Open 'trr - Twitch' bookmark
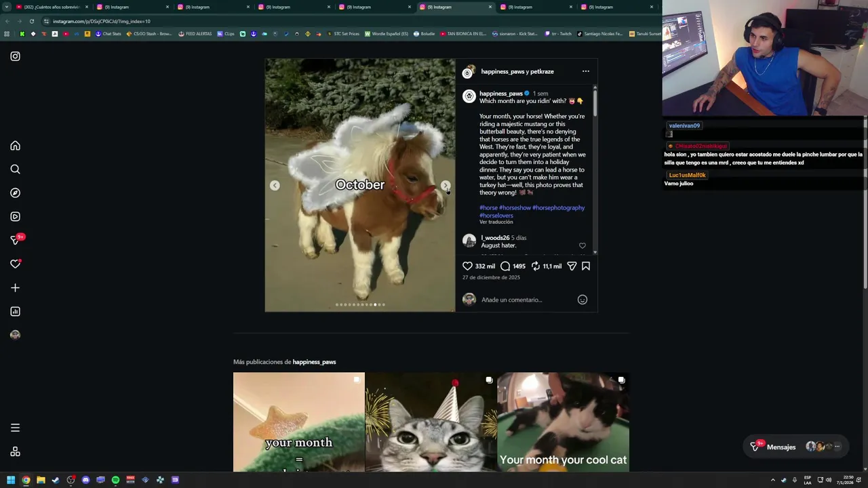 pyautogui.click(x=557, y=34)
